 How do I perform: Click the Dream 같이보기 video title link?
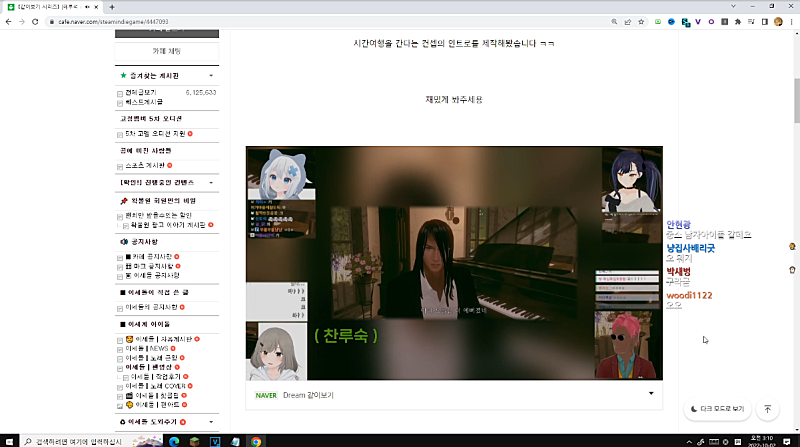pyautogui.click(x=308, y=395)
